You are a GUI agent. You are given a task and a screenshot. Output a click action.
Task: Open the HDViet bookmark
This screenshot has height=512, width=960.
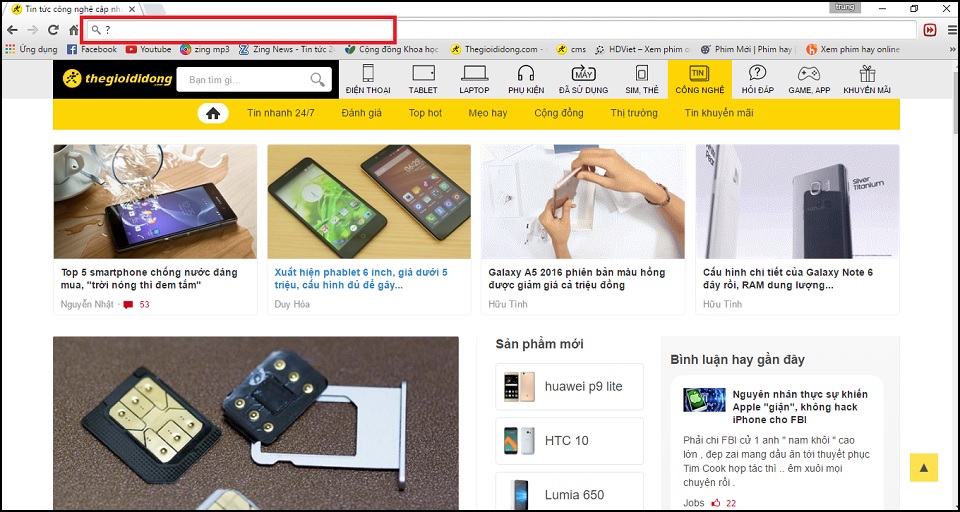coord(642,49)
